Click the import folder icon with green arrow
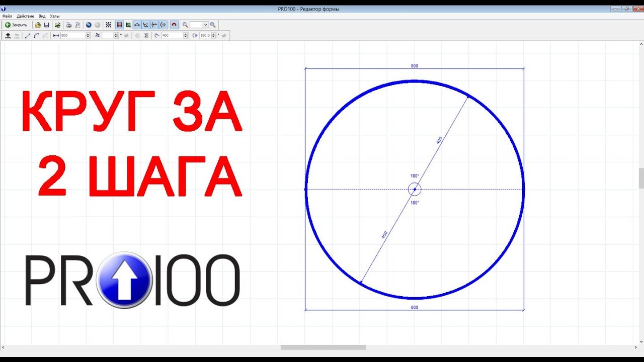This screenshot has height=362, width=644. point(58,25)
